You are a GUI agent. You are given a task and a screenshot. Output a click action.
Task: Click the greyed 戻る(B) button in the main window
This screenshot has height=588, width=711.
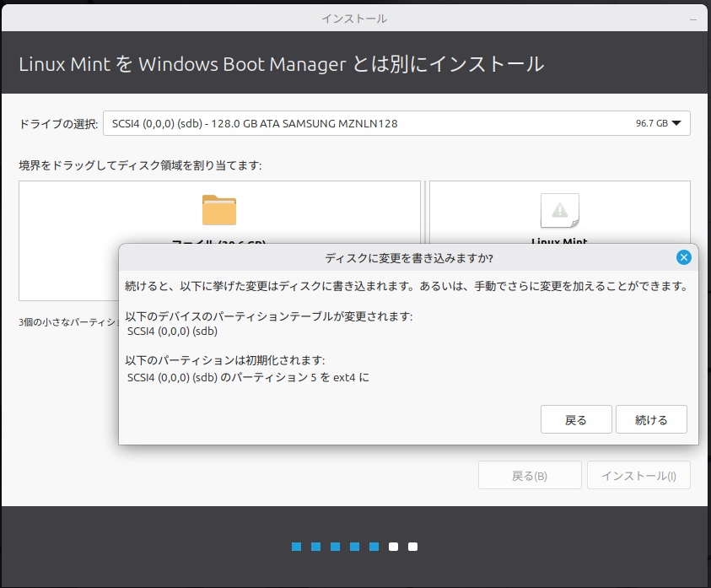[x=530, y=476]
